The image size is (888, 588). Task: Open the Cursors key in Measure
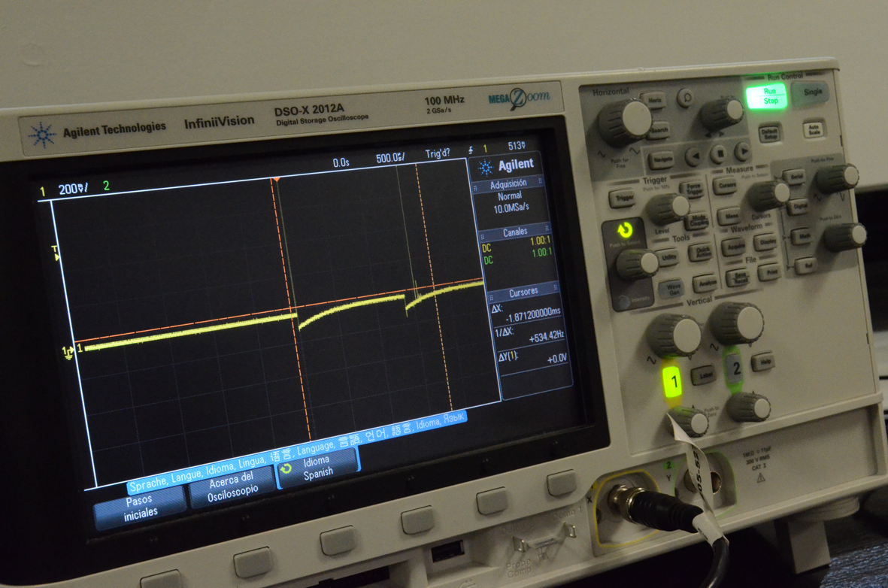[726, 185]
